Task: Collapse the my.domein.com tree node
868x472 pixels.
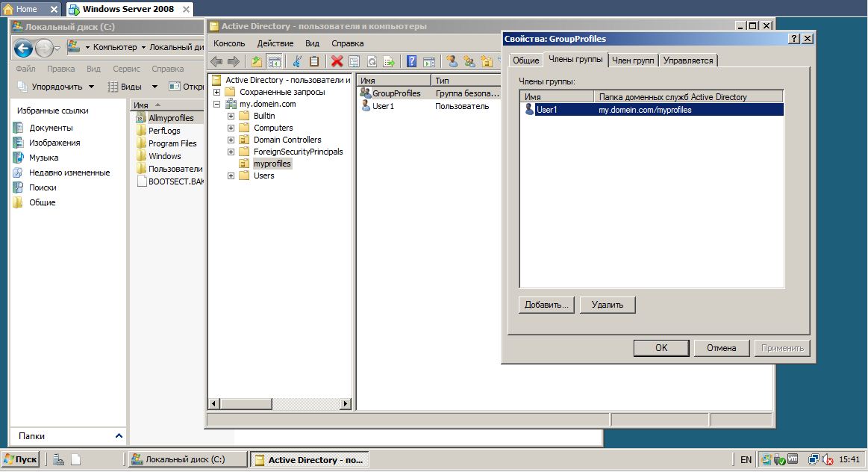Action: pyautogui.click(x=217, y=104)
